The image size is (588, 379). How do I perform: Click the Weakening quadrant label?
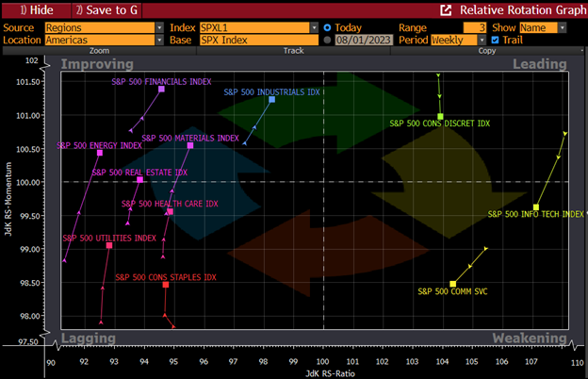click(x=530, y=338)
